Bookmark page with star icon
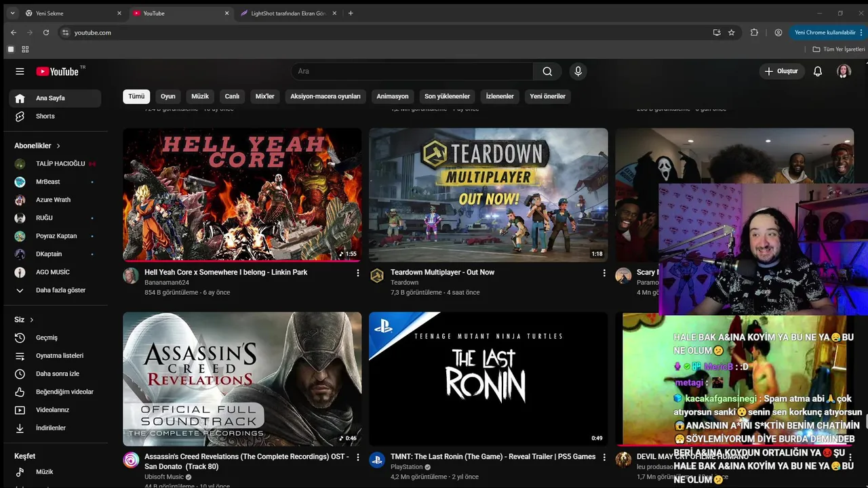 coord(731,33)
